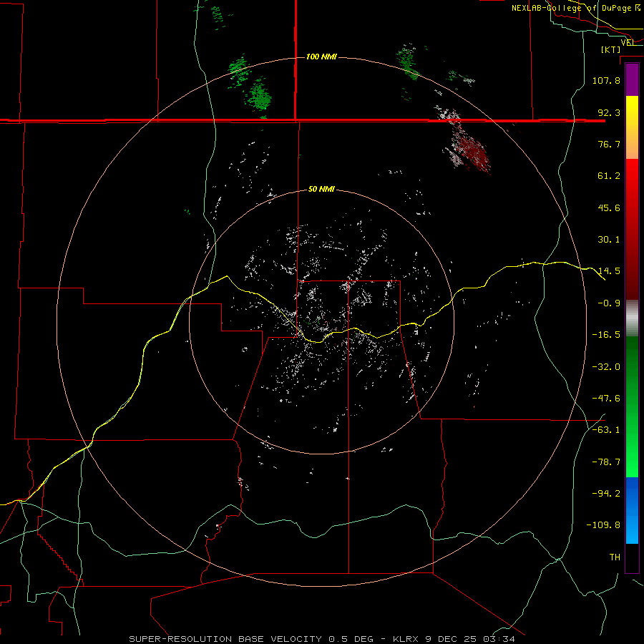Pick the yellow-orange band of the color scale

click(x=632, y=127)
